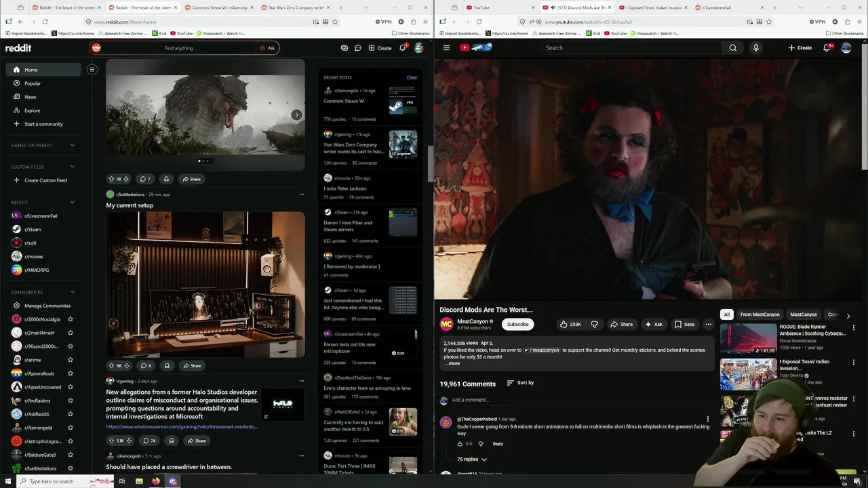Save video to playlist
Screen dimensions: 868x488
pos(684,325)
